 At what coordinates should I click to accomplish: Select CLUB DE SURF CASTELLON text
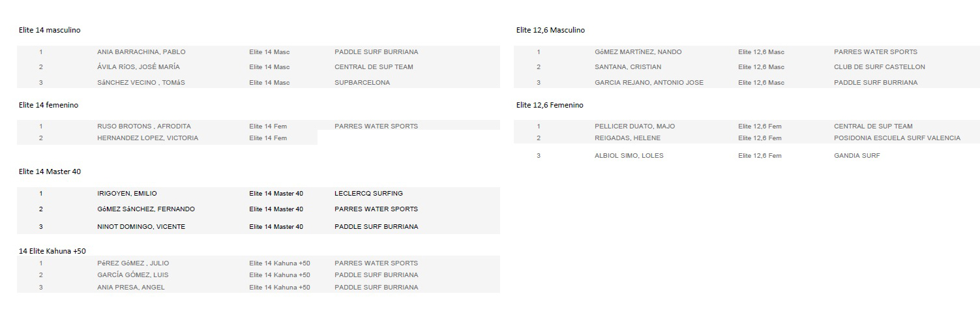tap(880, 67)
